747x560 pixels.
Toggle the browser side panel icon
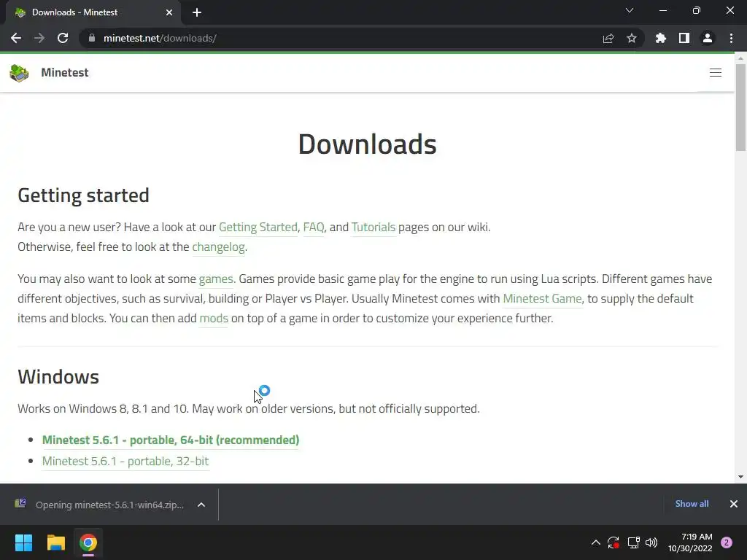click(684, 38)
